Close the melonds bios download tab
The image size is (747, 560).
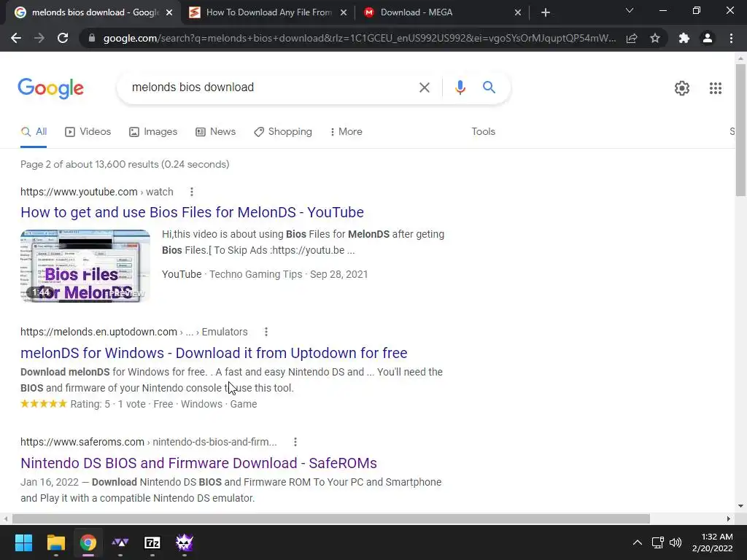point(169,13)
